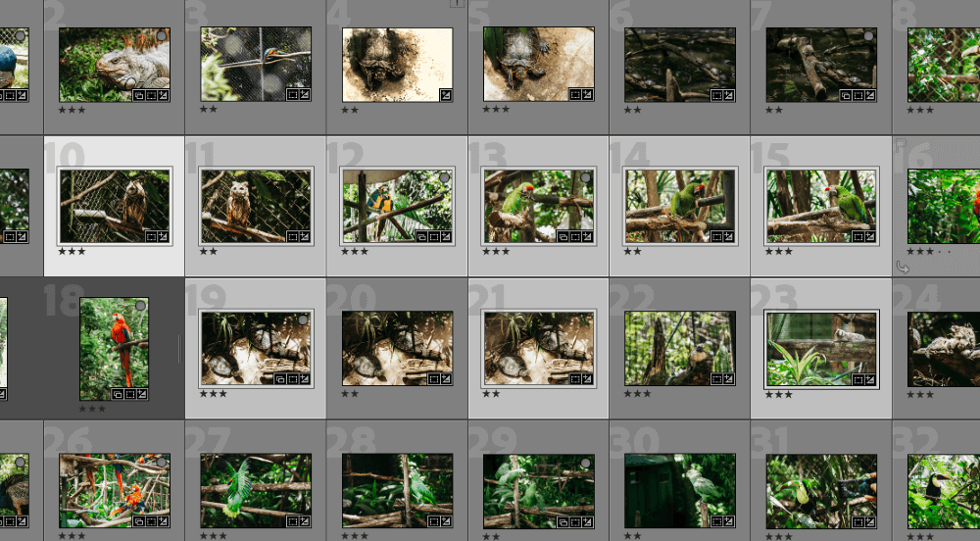Select the green parrot thumbnail in cell 14

pos(680,206)
